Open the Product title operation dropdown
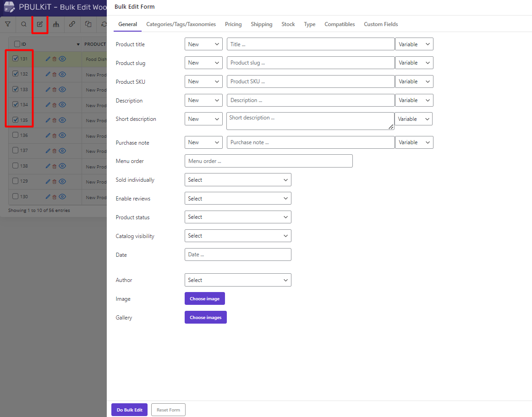Image resolution: width=532 pixels, height=417 pixels. 203,44
